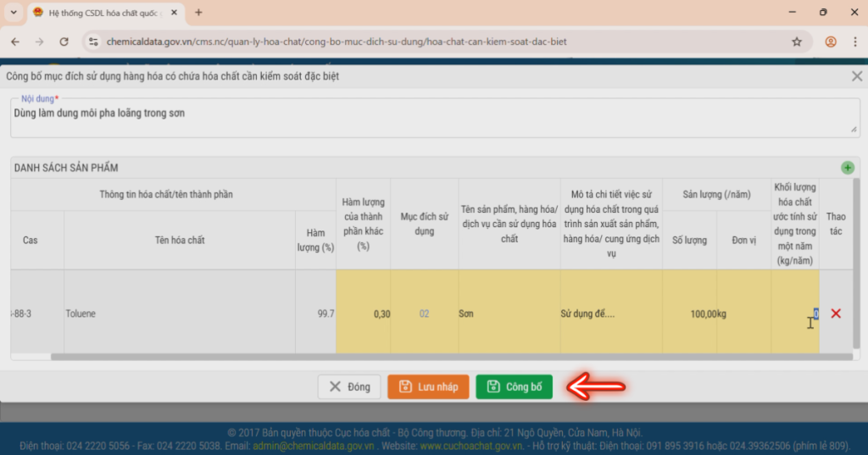Reload the page
The height and width of the screenshot is (455, 868).
point(64,42)
